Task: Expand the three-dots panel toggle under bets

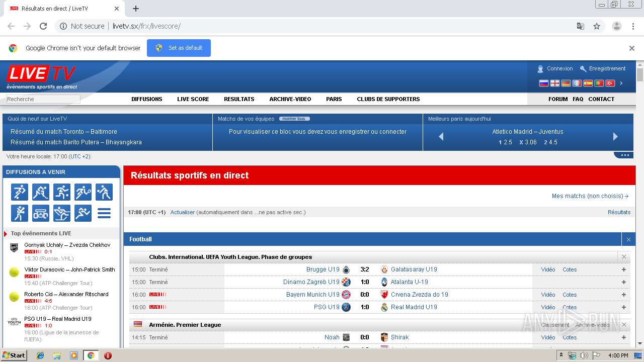Action: pyautogui.click(x=624, y=155)
